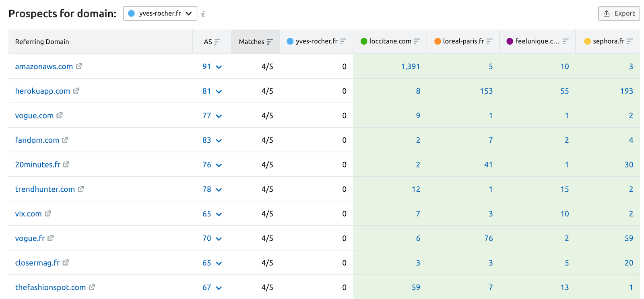Sort by yves-rocher.fr column icon
644x299 pixels.
point(343,41)
